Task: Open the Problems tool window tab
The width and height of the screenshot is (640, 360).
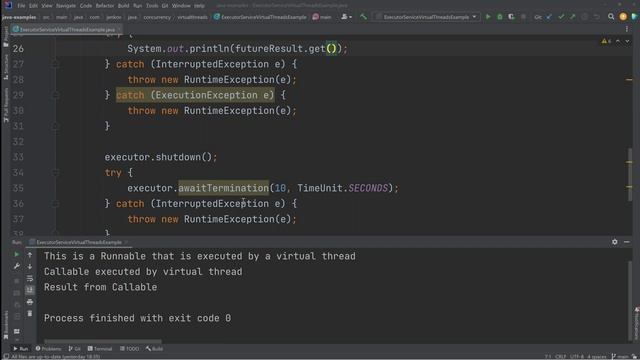Action: coord(48,349)
